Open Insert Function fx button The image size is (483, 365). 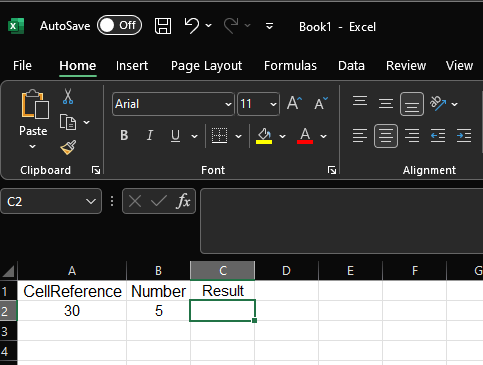183,201
